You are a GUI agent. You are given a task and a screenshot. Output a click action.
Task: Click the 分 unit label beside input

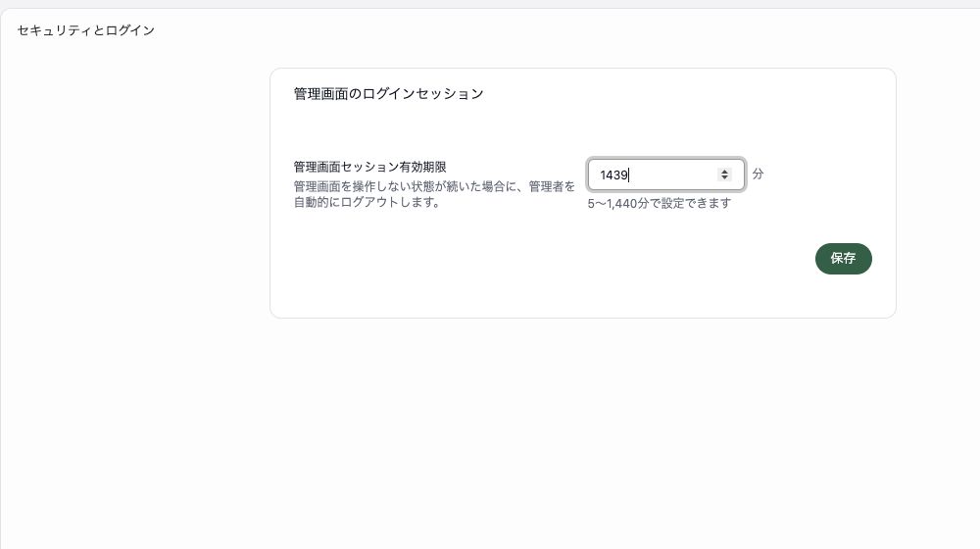tap(758, 174)
